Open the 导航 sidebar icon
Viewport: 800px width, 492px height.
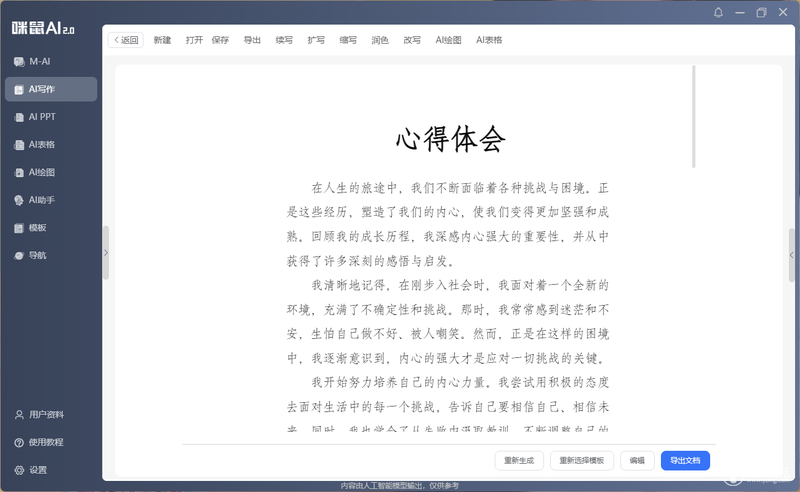(19, 255)
